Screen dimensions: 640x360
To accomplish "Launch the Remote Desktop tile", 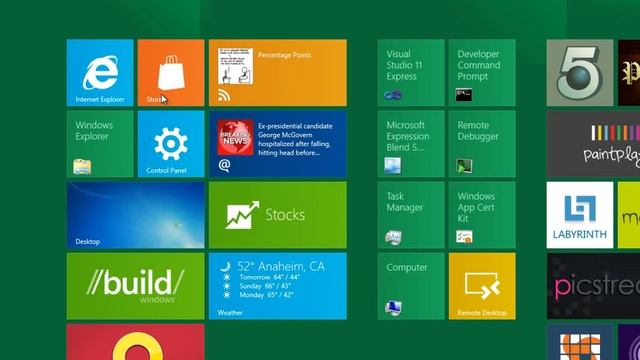I will tap(482, 286).
